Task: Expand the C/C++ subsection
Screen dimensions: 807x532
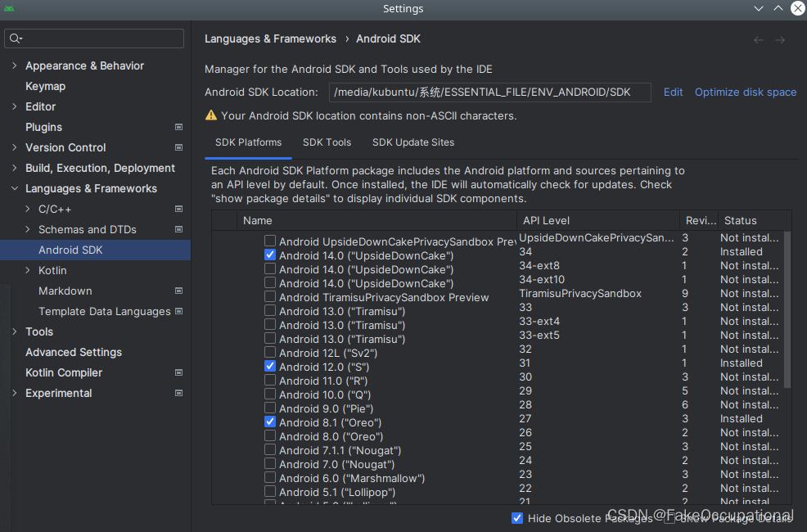Action: coord(28,209)
